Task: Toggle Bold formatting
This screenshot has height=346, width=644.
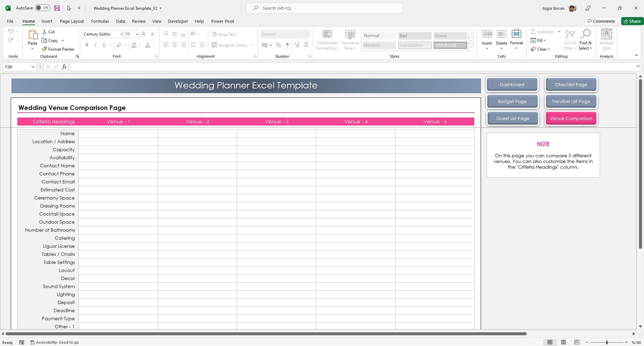Action: tap(87, 45)
